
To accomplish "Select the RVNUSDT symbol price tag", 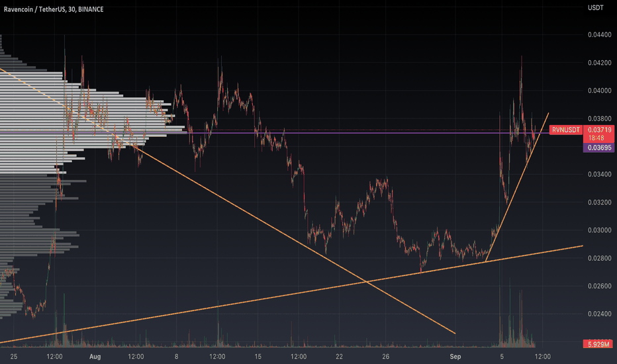I will pos(565,130).
